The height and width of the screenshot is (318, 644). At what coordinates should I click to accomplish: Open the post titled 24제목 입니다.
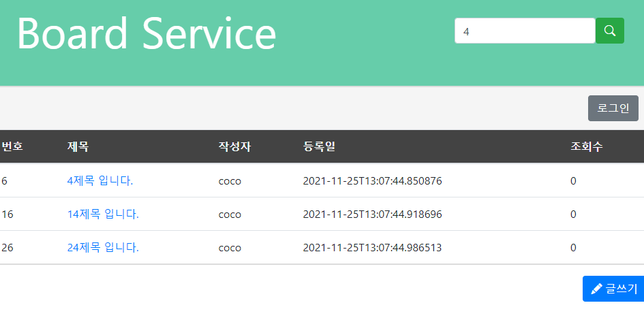click(x=103, y=248)
